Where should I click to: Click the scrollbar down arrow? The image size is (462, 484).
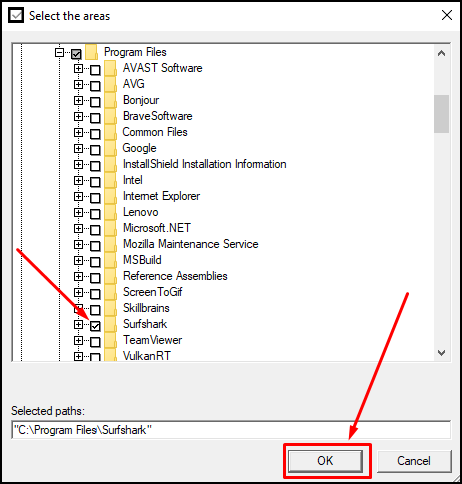442,353
